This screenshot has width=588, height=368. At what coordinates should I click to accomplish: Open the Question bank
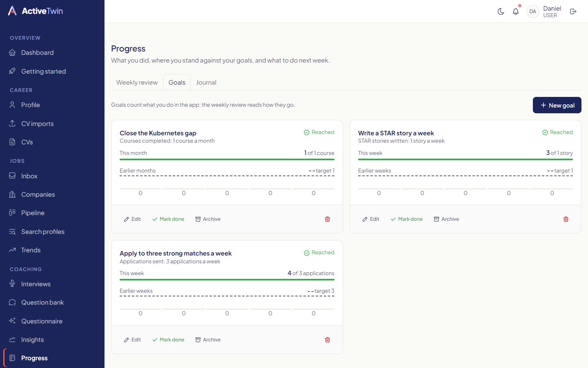point(52,302)
